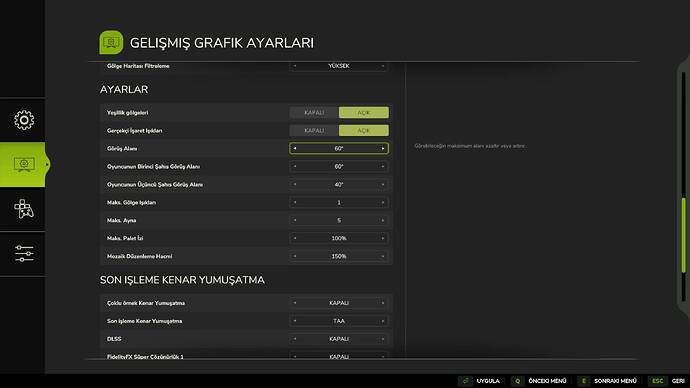The width and height of the screenshot is (690, 388).
Task: Increase Mozaik Düzenleme Hacmi percentage
Action: pos(383,256)
